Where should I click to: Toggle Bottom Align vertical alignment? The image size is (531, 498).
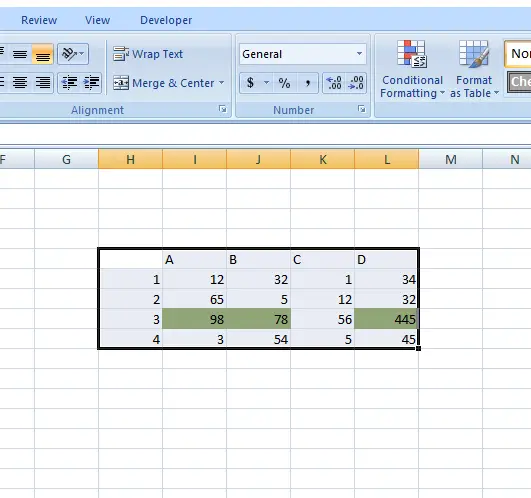(42, 54)
